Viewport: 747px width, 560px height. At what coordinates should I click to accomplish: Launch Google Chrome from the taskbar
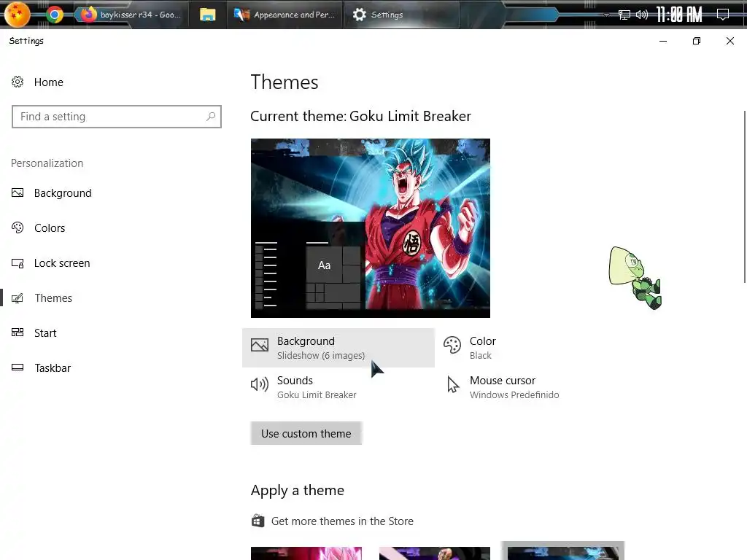coord(55,15)
